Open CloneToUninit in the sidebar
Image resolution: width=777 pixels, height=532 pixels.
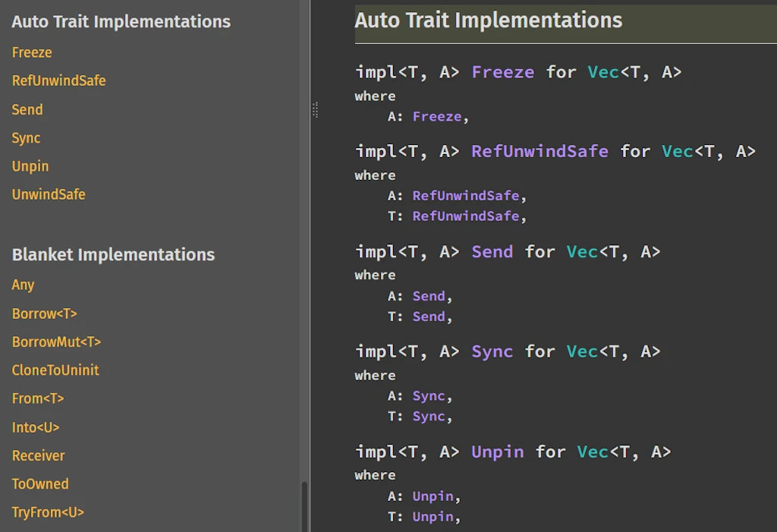pyautogui.click(x=55, y=370)
